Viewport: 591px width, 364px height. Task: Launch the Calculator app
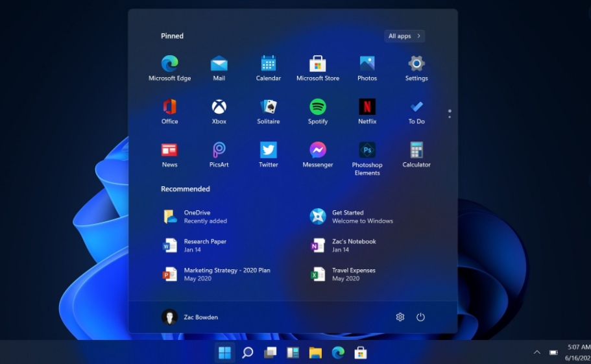416,155
